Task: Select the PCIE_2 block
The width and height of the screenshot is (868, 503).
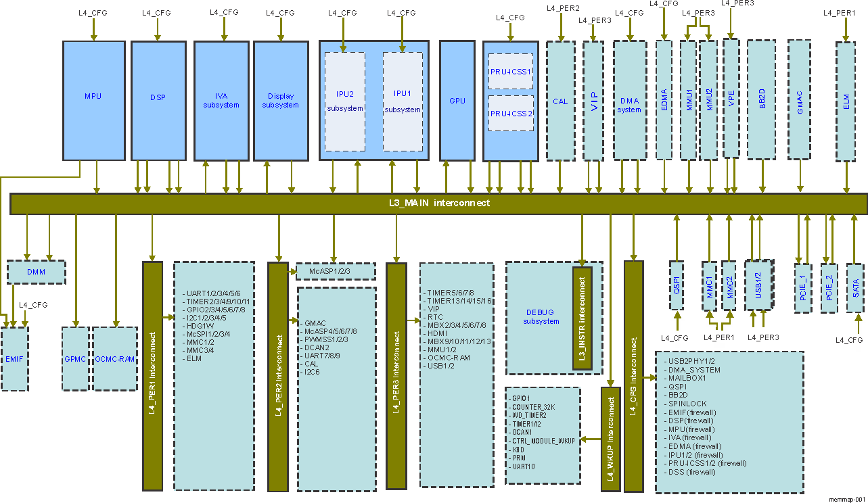Action: pos(829,287)
